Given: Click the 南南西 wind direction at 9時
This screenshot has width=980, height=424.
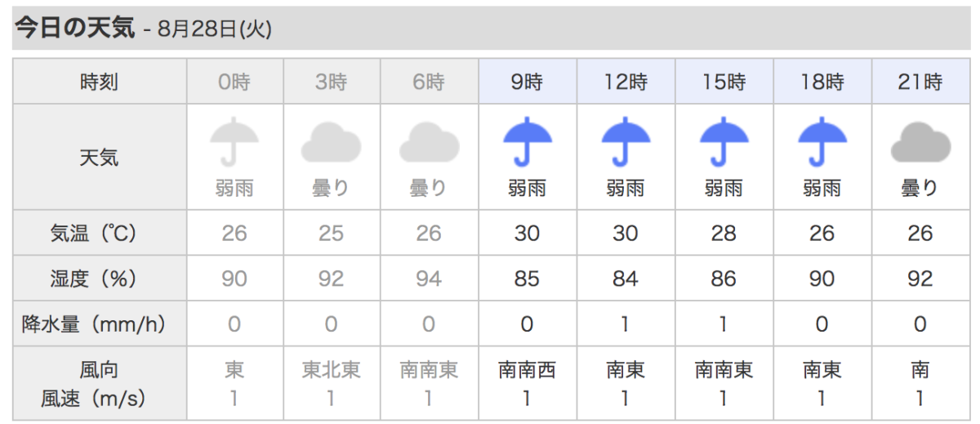Looking at the screenshot, I should (x=527, y=370).
